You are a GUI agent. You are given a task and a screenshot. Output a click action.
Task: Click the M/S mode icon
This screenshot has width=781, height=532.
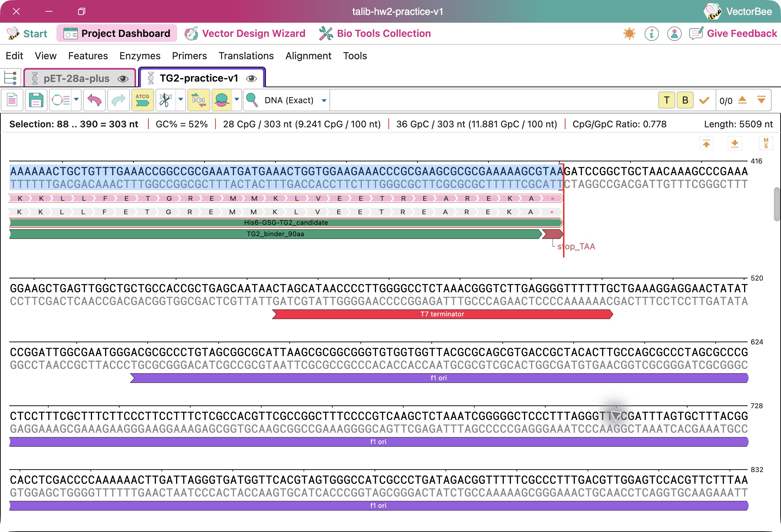(x=766, y=143)
